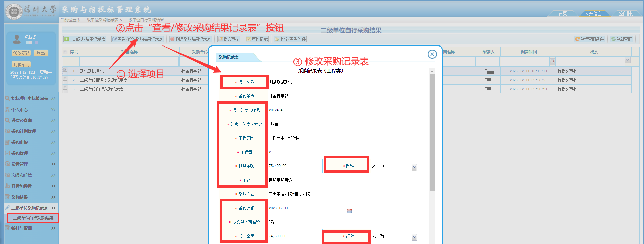
Task: Click the 修改密码 button
Action: tap(21, 53)
